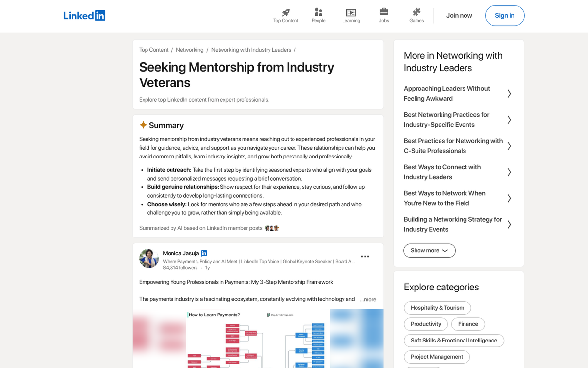Click the LinkedIn logo
This screenshot has height=368, width=588.
pyautogui.click(x=84, y=16)
